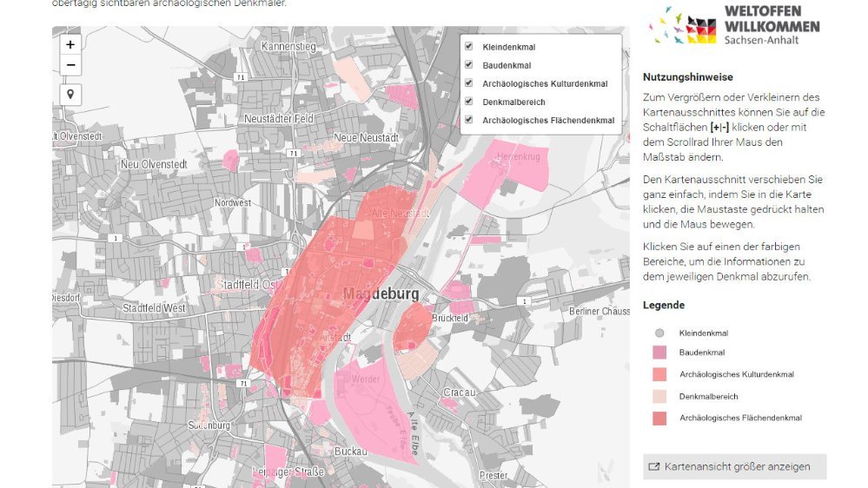
Task: Click the Denkmalbereich beige legend swatch
Action: pyautogui.click(x=659, y=396)
